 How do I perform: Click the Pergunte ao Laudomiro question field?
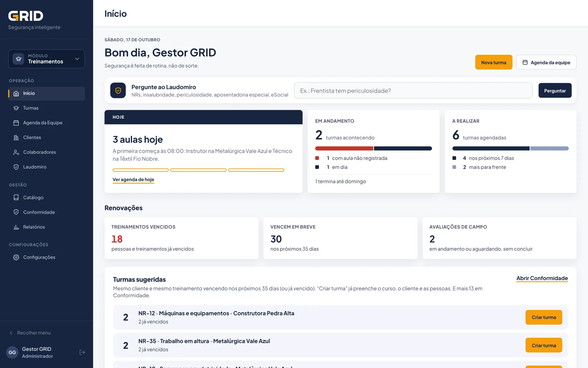(x=413, y=91)
